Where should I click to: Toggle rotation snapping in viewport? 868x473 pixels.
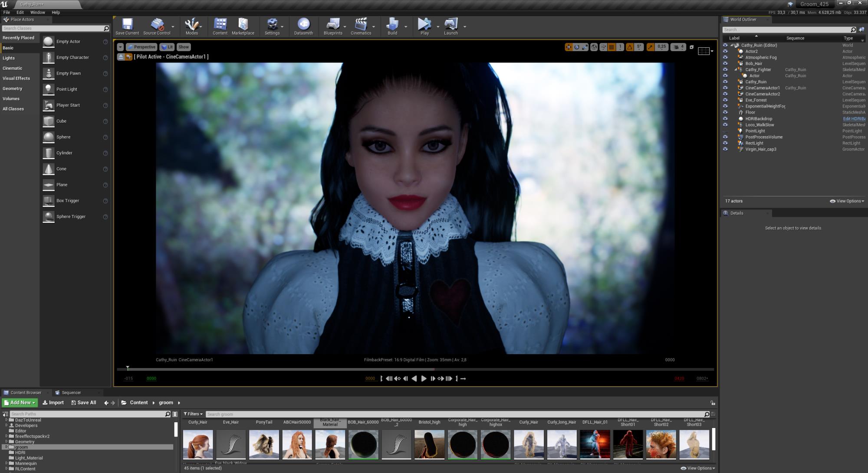629,47
